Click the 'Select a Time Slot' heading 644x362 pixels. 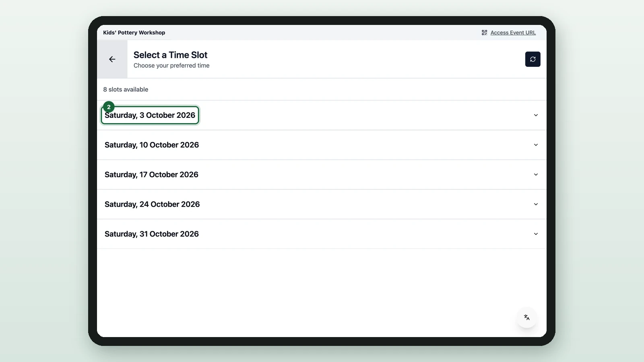point(170,55)
